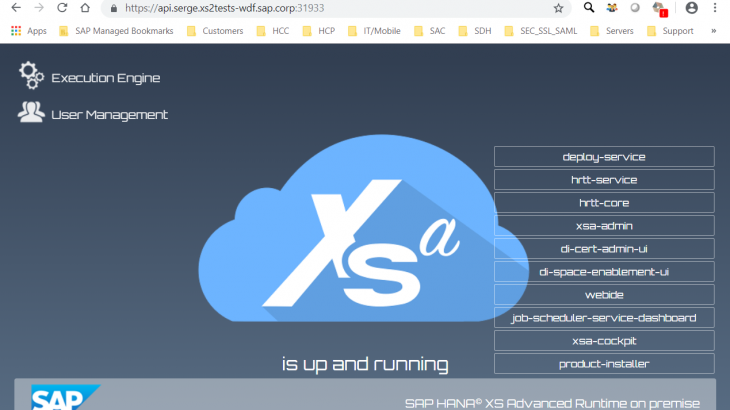Open the colorful people extension icon
730x410 pixels.
(x=612, y=7)
